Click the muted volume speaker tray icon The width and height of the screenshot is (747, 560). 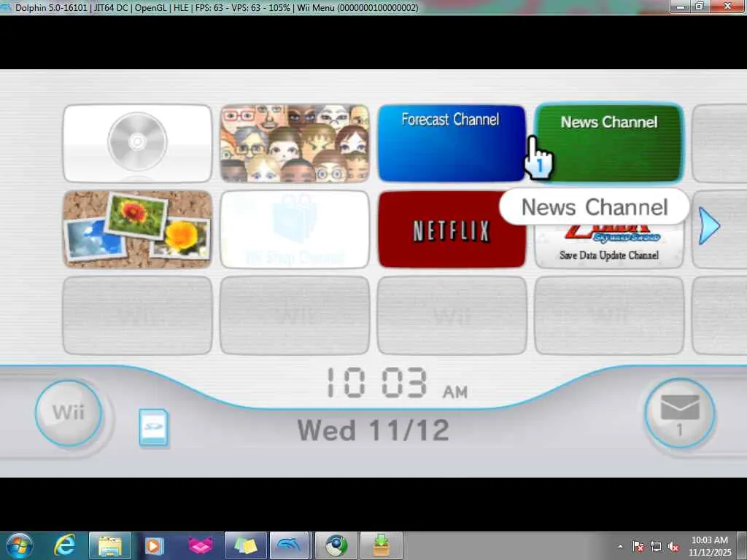673,547
